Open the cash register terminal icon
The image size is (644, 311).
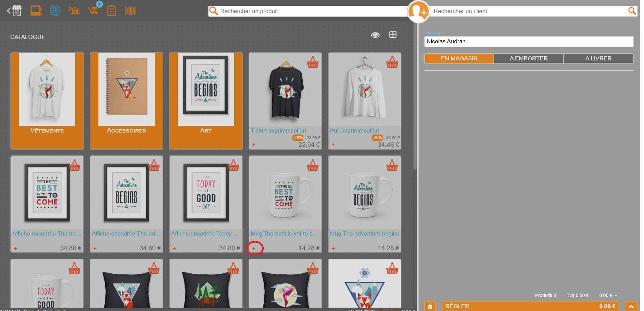click(36, 11)
